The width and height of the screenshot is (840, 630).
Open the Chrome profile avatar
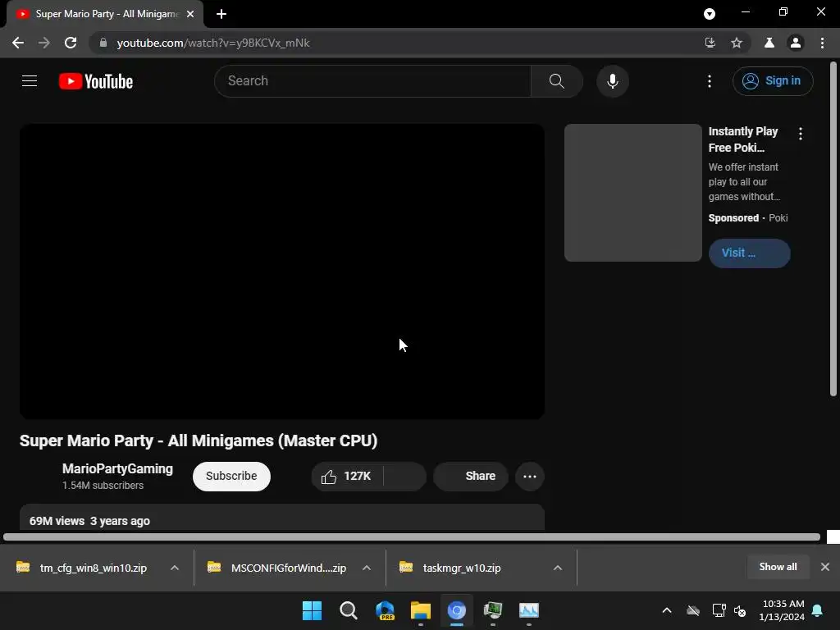[x=796, y=43]
